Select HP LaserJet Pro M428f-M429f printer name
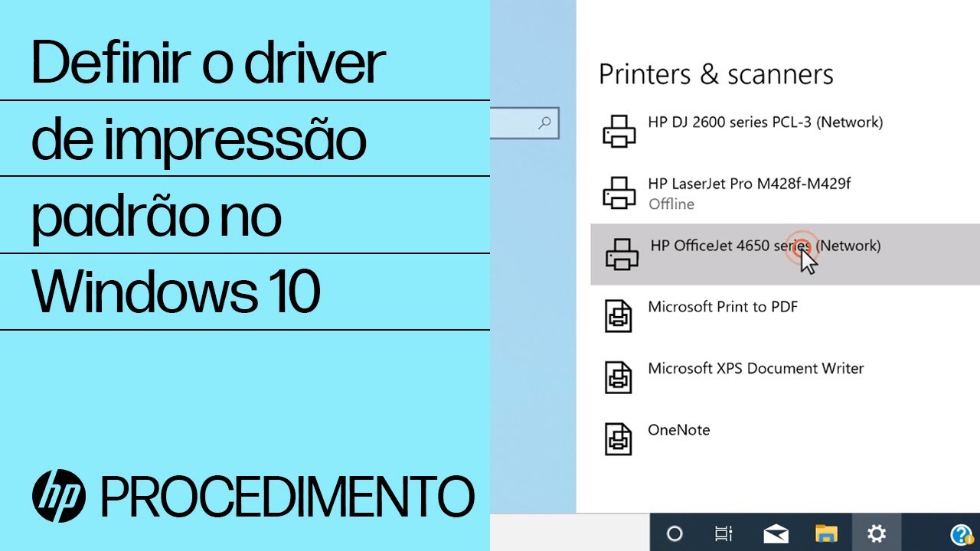980x551 pixels. click(749, 184)
